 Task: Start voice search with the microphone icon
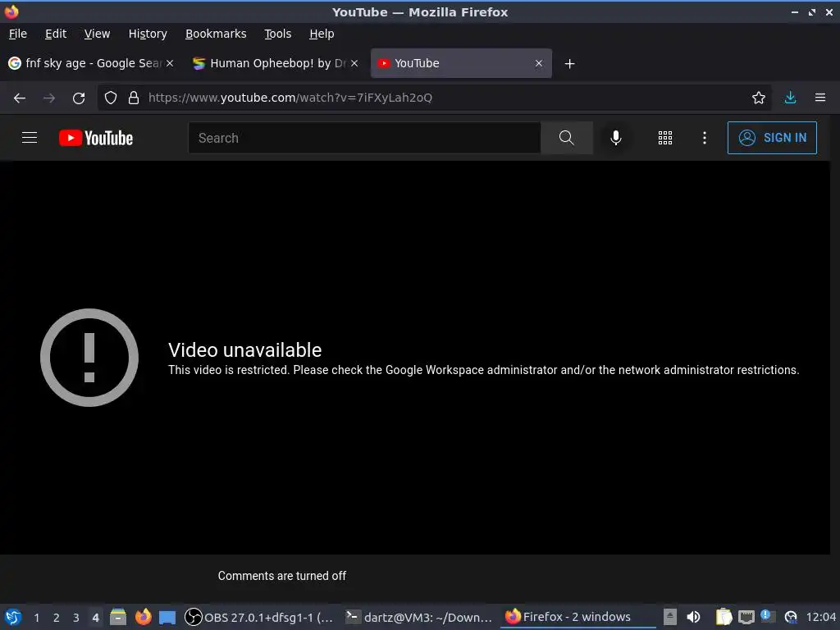click(x=616, y=138)
